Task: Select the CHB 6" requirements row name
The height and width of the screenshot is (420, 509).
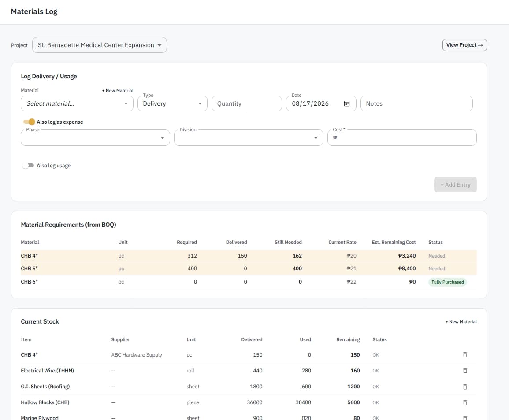Action: [29, 282]
